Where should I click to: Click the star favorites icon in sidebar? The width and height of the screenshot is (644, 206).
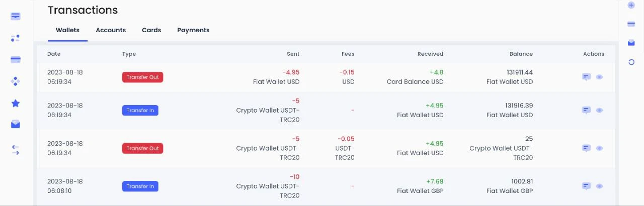[x=16, y=103]
